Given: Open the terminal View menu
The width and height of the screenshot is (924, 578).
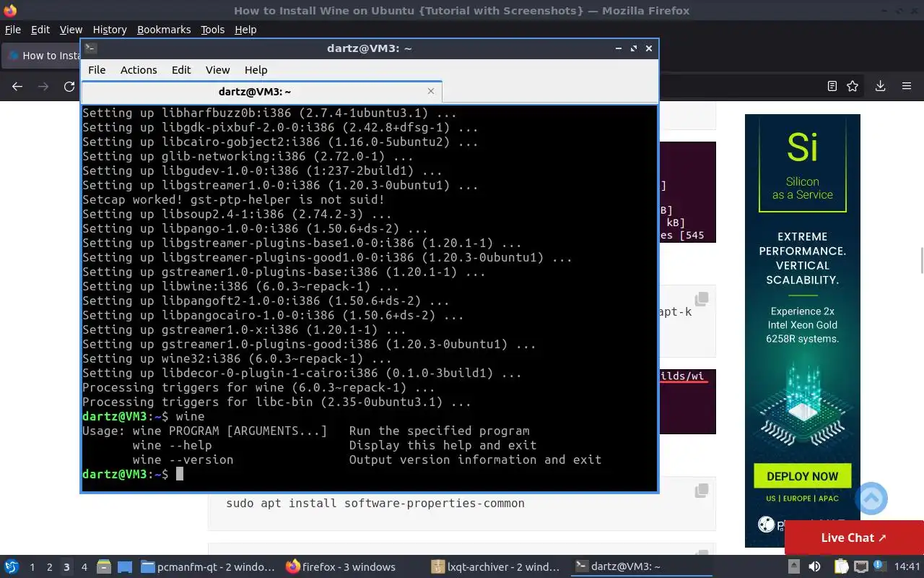Looking at the screenshot, I should pos(217,70).
